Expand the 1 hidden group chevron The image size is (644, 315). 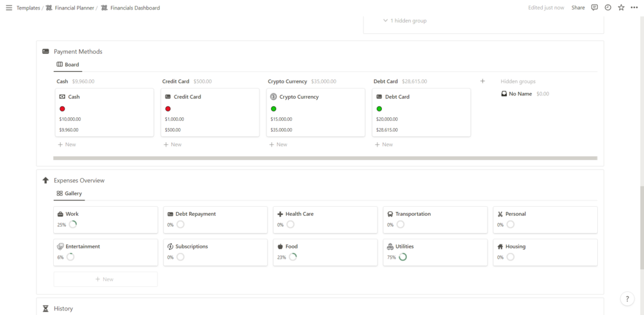point(385,20)
